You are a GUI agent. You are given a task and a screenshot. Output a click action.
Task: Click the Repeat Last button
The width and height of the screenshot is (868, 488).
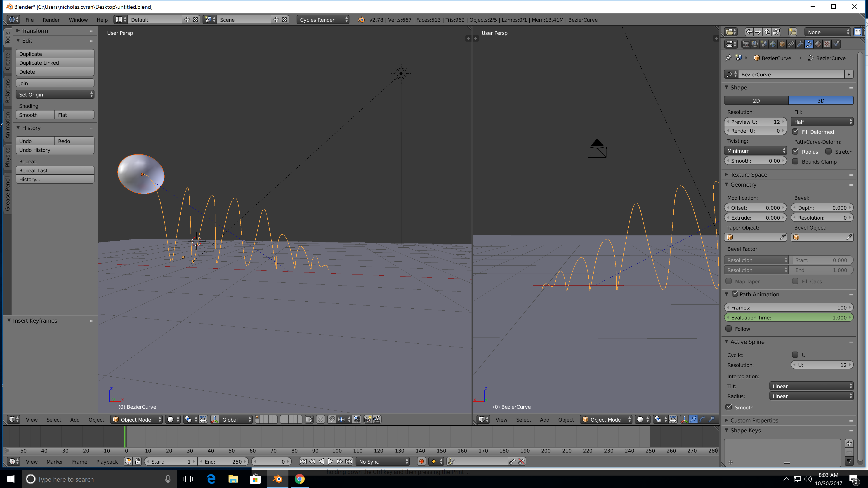[x=55, y=170]
